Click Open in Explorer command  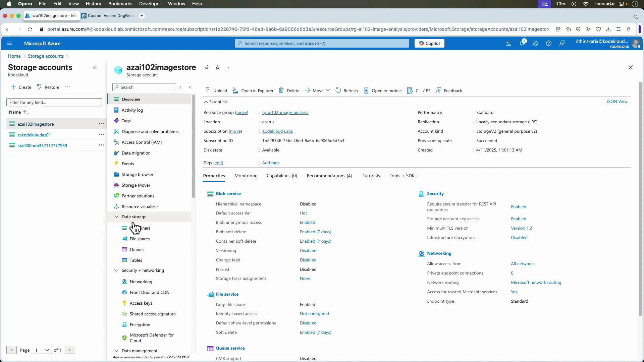253,90
